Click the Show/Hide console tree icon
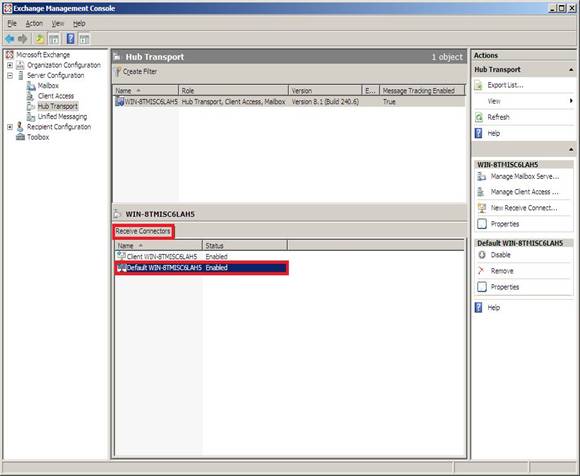Viewport: 580px width, 476px height. click(54, 39)
